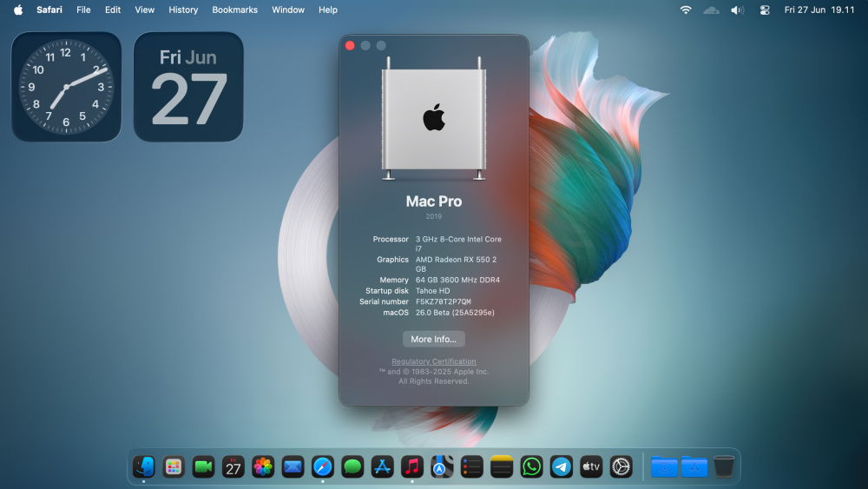The image size is (868, 489).
Task: Open Messages from the Dock
Action: [x=352, y=466]
